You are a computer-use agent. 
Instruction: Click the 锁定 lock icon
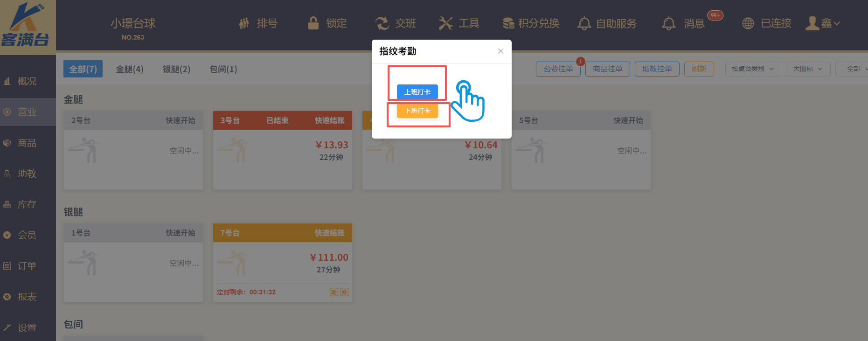coord(313,23)
